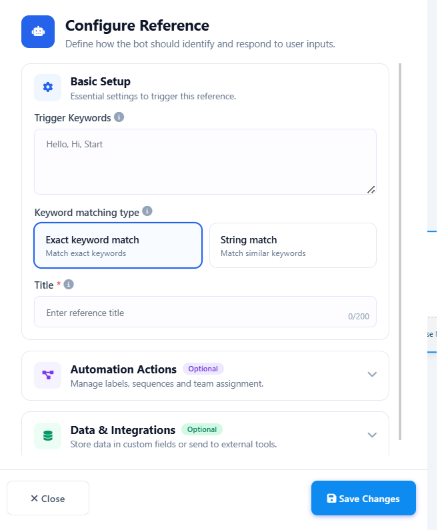Open info tooltip beside Title label

click(69, 284)
